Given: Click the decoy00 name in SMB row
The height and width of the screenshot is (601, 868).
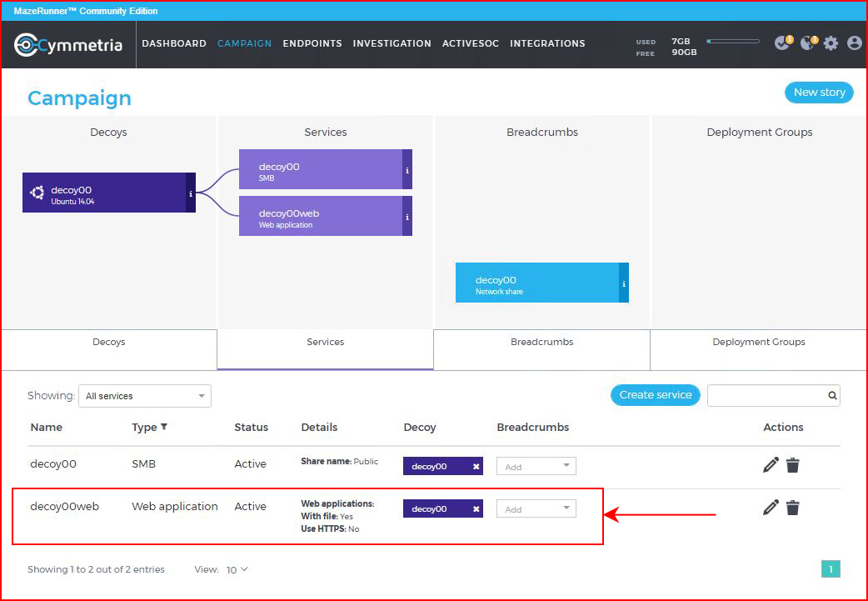Looking at the screenshot, I should 53,464.
